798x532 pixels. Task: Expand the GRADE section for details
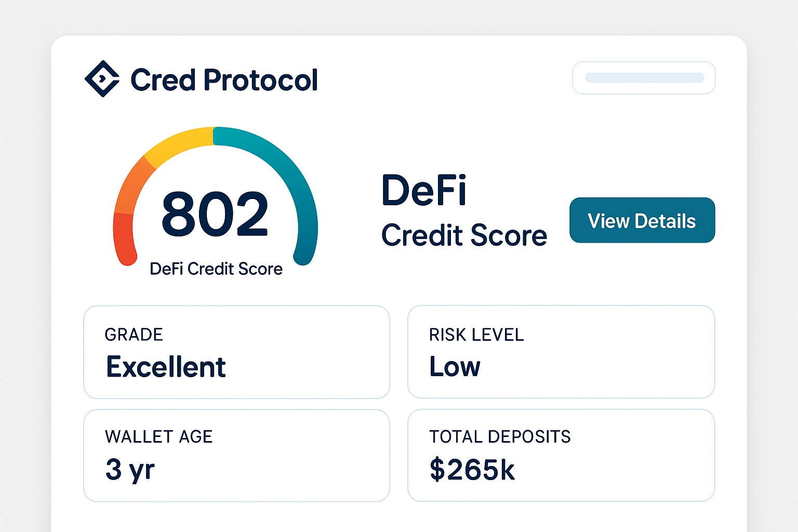click(x=236, y=352)
